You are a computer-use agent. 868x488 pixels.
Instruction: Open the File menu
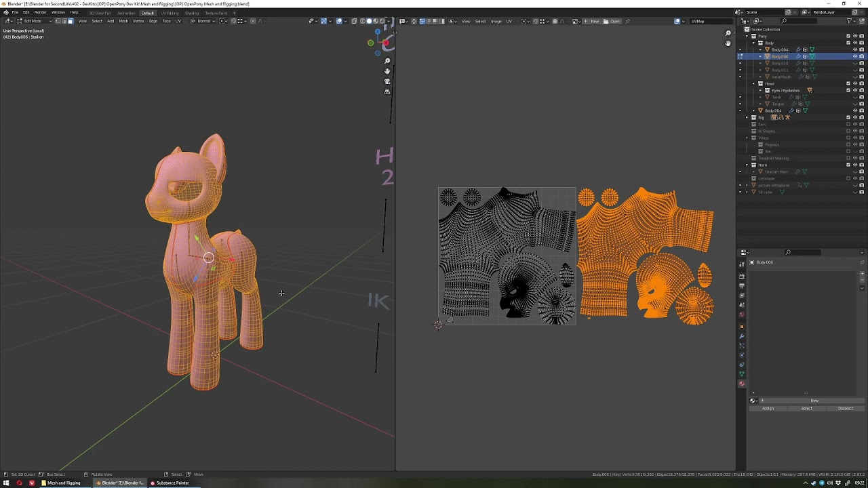(x=15, y=12)
